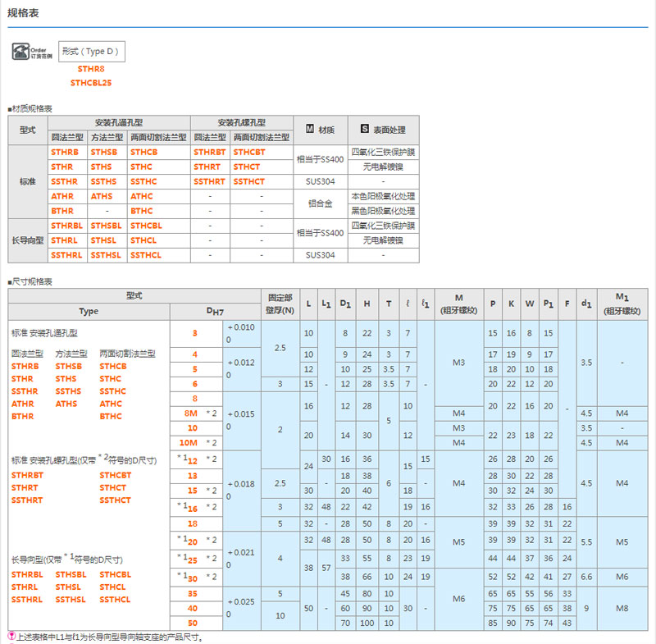Screen dimensions: 656x644
Task: Click the P1 column header
Action: (548, 304)
